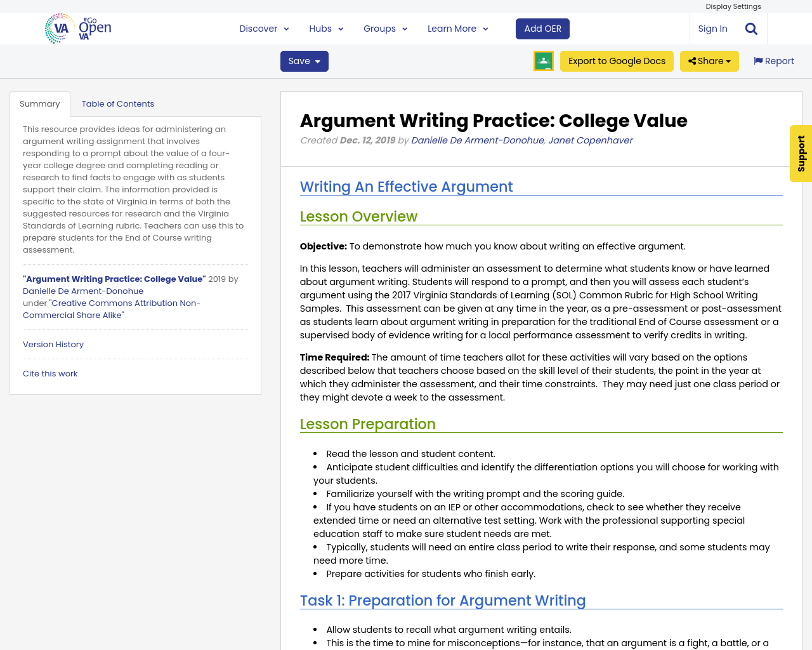Click the Discover menu chevron icon
The height and width of the screenshot is (650, 812).
tap(285, 28)
